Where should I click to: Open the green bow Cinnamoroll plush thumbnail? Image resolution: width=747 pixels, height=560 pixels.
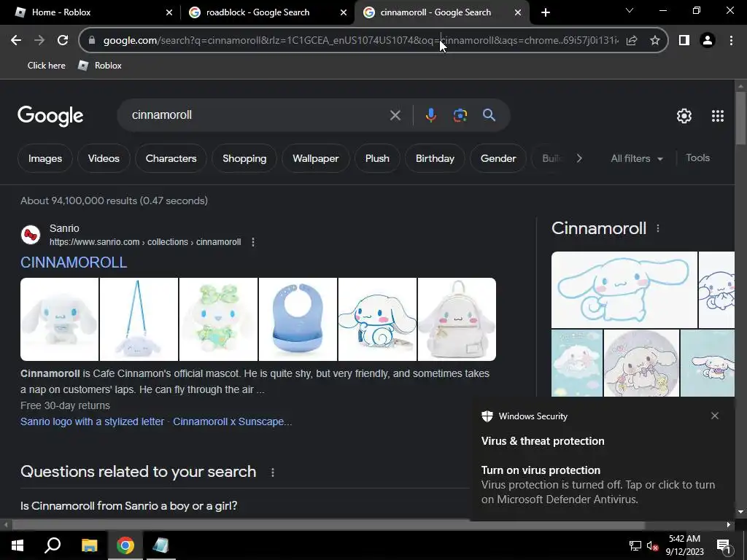218,319
